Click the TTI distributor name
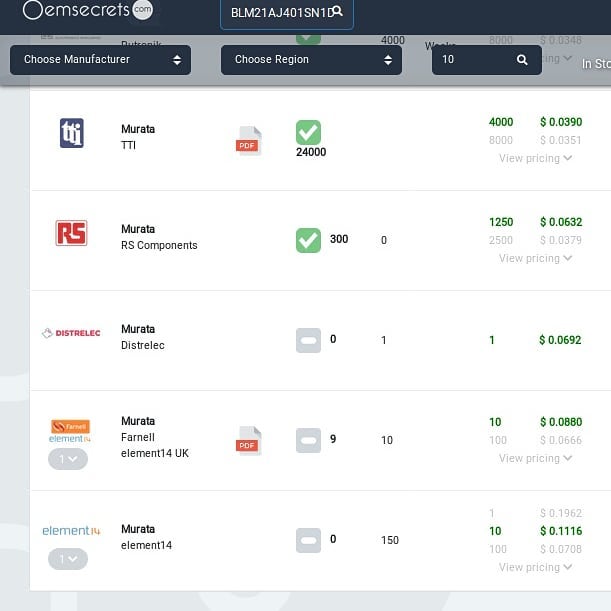 click(129, 145)
